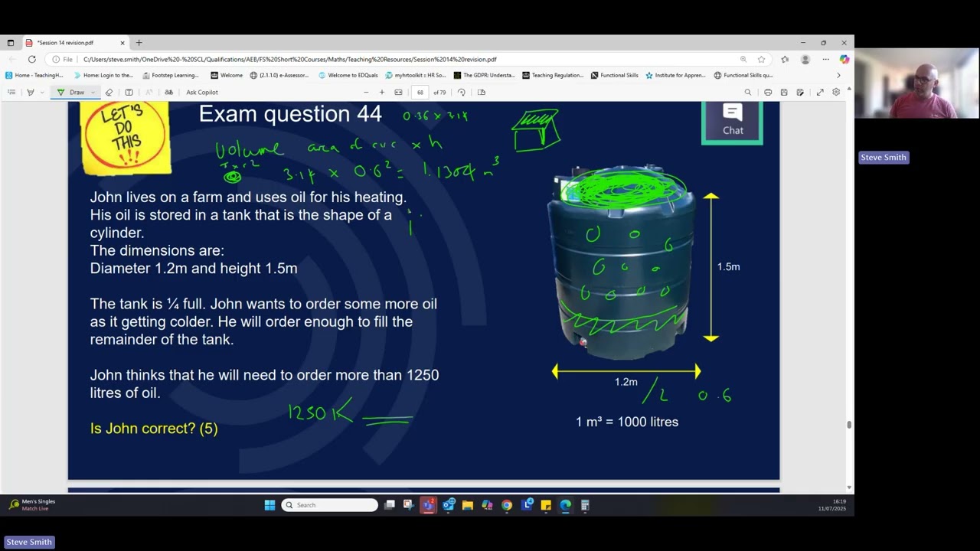The image size is (980, 551).
Task: Open the PDF table of contents panel
Action: [x=11, y=92]
